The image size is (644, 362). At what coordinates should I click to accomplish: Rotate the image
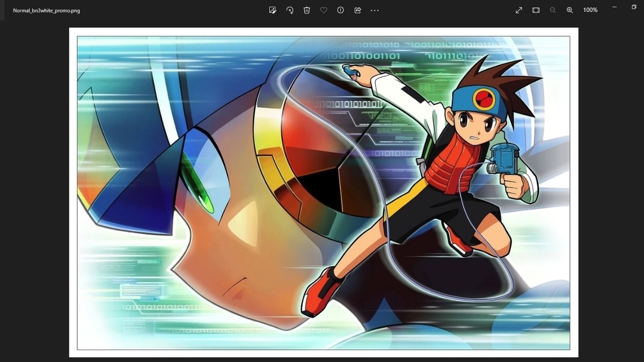(290, 10)
